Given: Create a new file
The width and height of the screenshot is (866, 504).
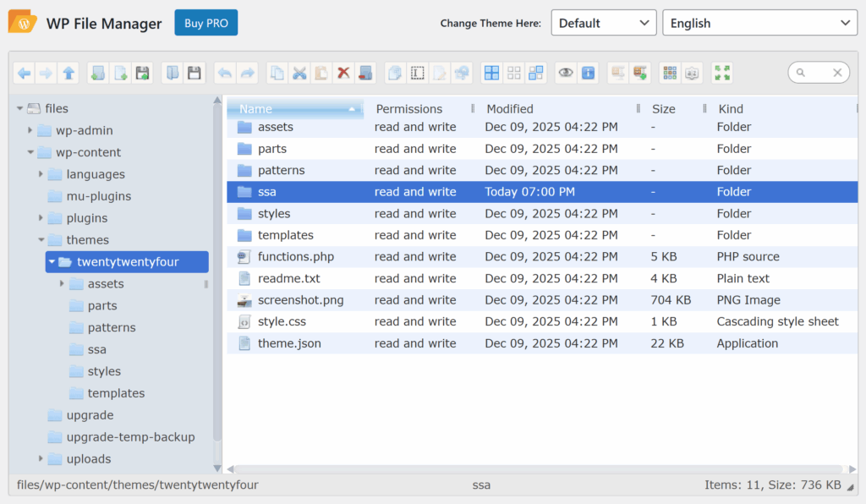Looking at the screenshot, I should point(120,73).
